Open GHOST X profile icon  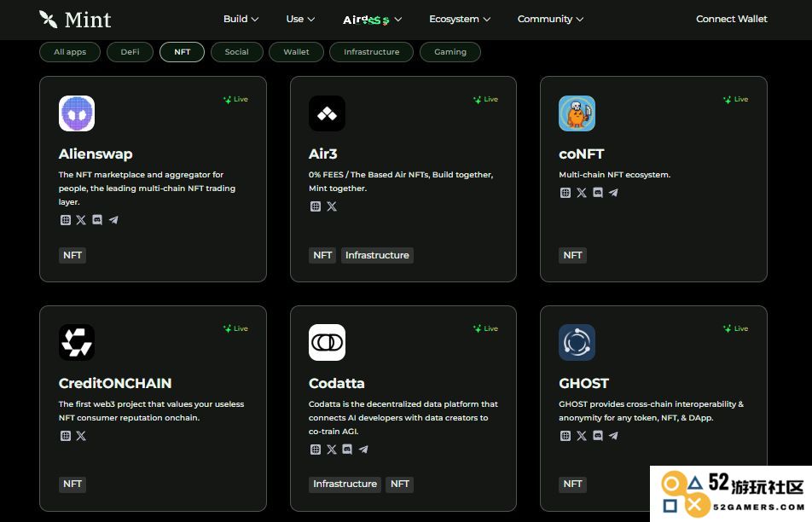pos(582,436)
